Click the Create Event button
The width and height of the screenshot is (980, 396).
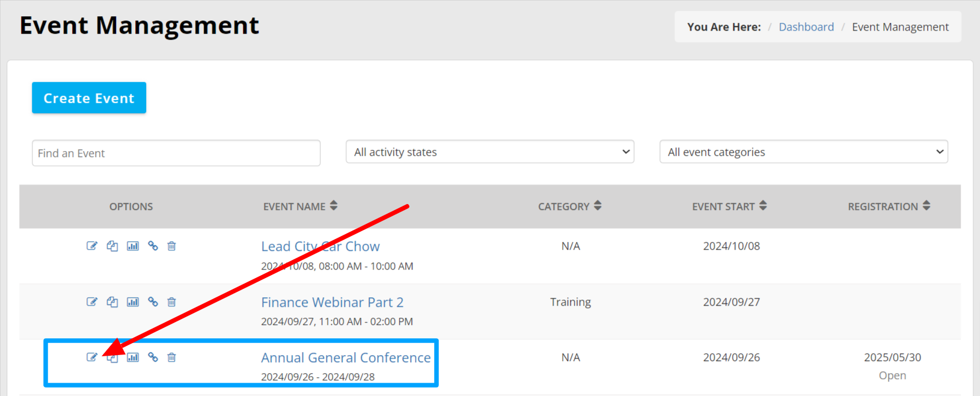click(89, 98)
